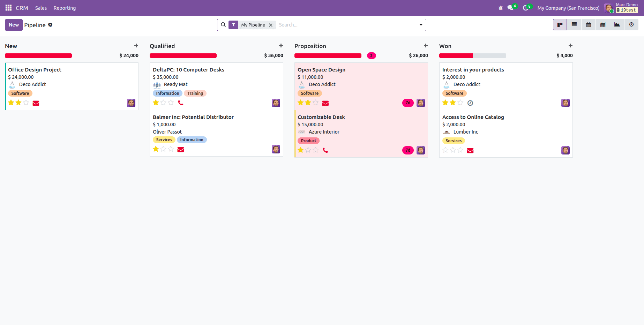Schedule an activity on Interest in your products
Image resolution: width=644 pixels, height=325 pixels.
[470, 103]
